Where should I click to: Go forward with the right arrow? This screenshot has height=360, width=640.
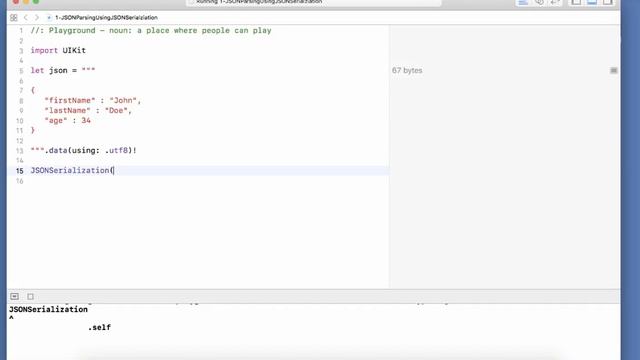[37, 18]
